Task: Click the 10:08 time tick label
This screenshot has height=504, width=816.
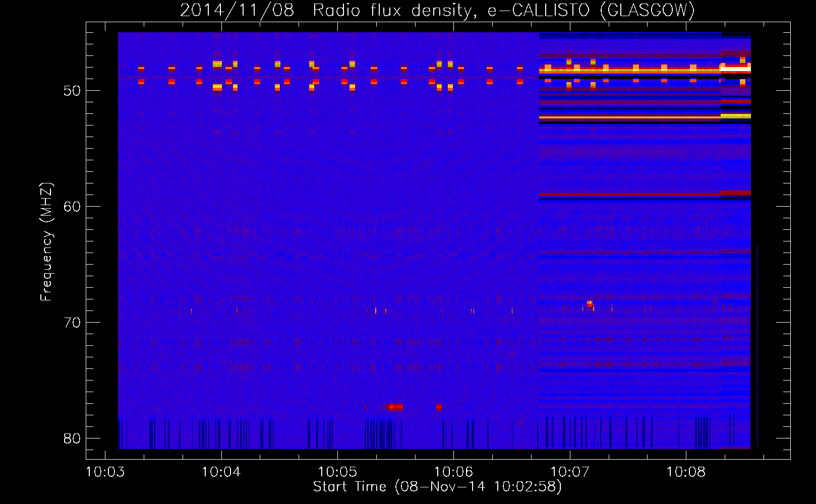Action: [x=686, y=472]
